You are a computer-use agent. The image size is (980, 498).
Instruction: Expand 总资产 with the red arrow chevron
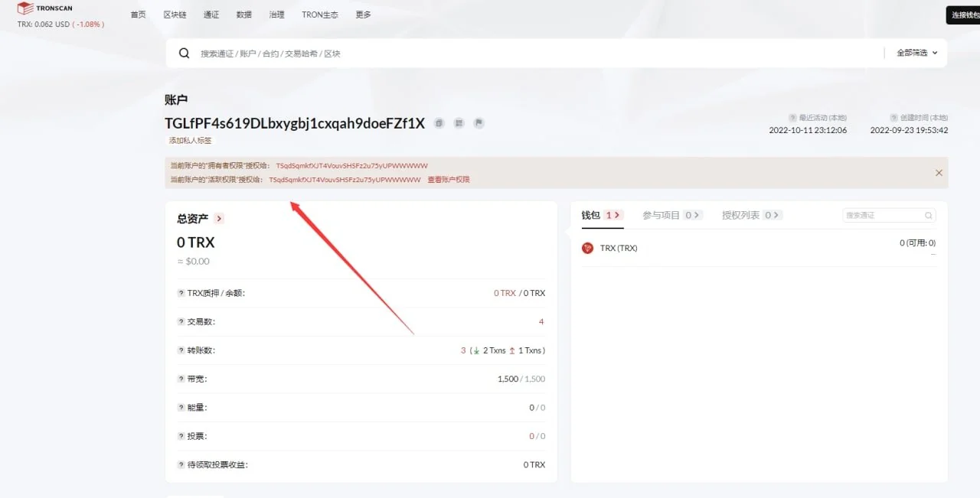tap(219, 219)
